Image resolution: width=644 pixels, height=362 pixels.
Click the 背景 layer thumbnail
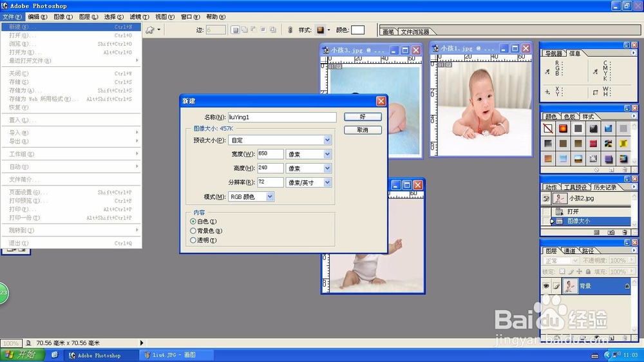tap(570, 286)
